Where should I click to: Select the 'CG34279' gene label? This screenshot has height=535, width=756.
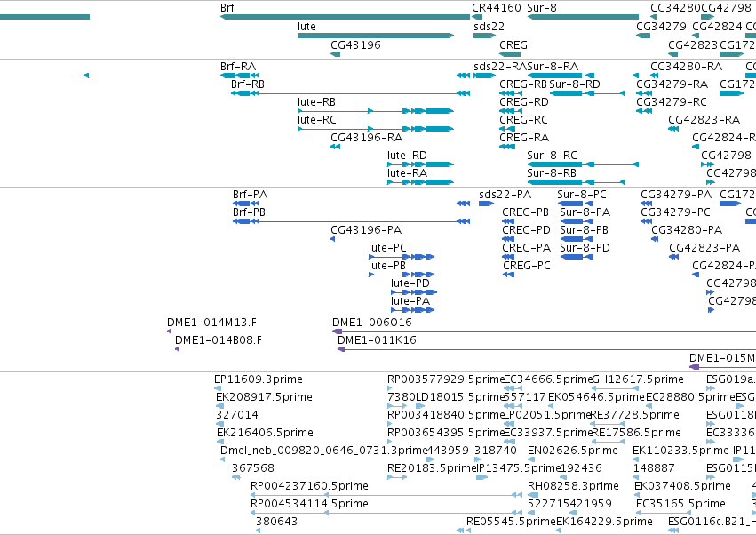(661, 27)
